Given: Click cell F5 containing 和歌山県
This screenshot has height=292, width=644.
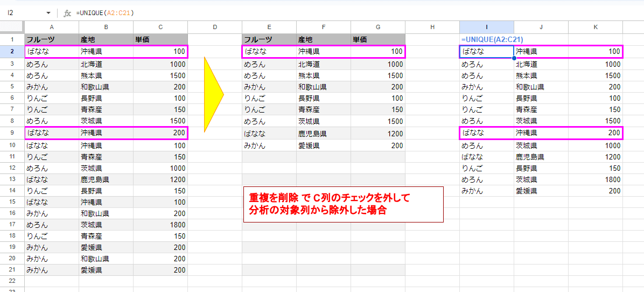Looking at the screenshot, I should pos(324,87).
